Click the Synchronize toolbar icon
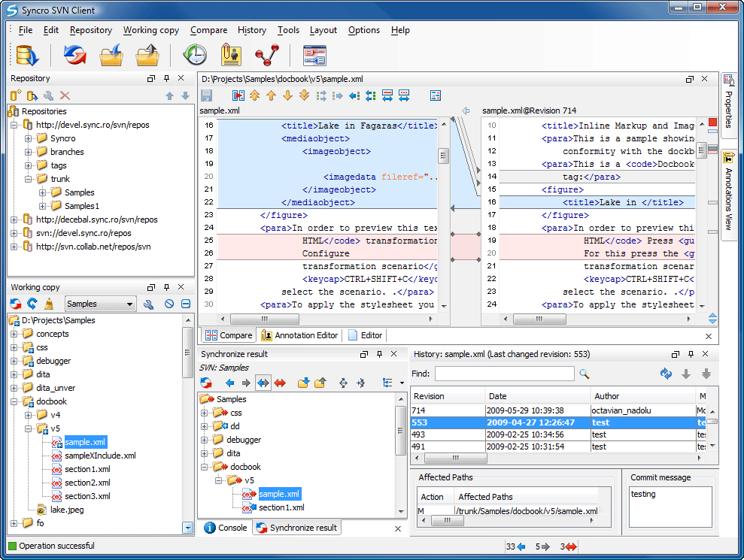 [75, 55]
